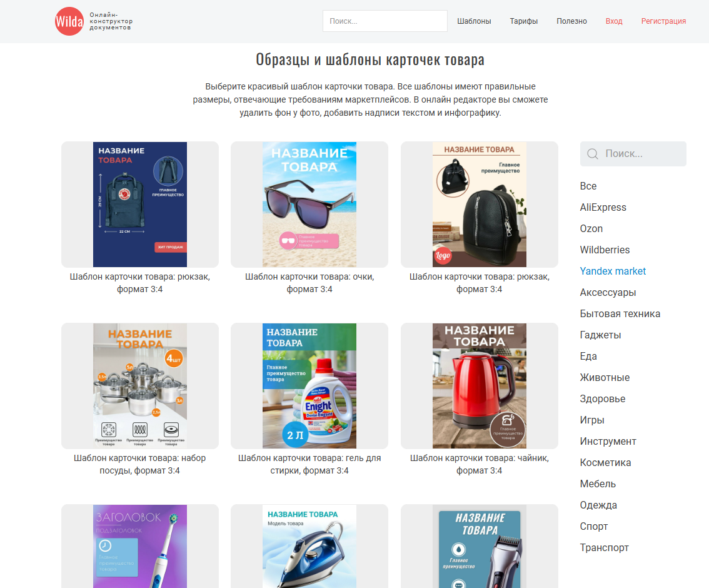
Task: Open the blue backpack template thumbnail
Action: tap(139, 205)
